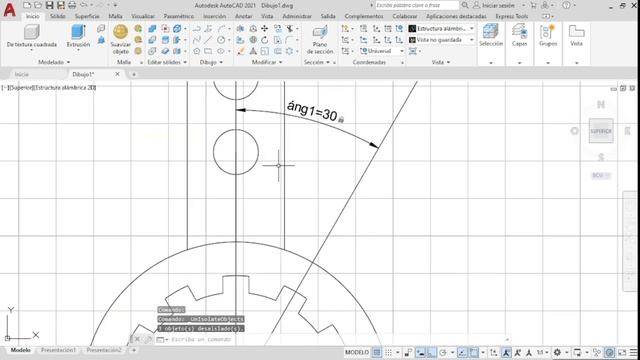Viewport: 640px width, 360px height.
Task: Open the 'Estructura alámbrica' visual style dropdown
Action: [x=441, y=29]
